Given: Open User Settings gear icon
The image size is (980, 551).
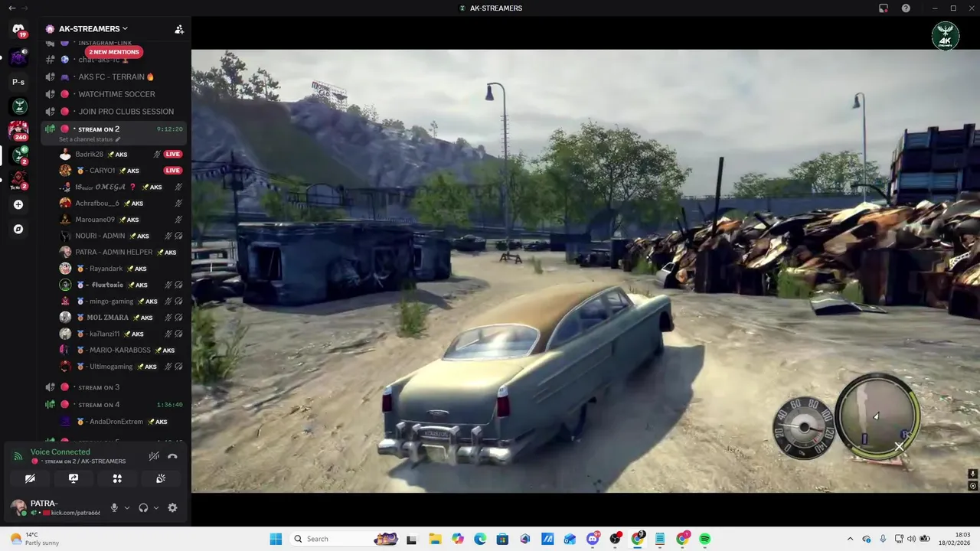Looking at the screenshot, I should coord(172,507).
